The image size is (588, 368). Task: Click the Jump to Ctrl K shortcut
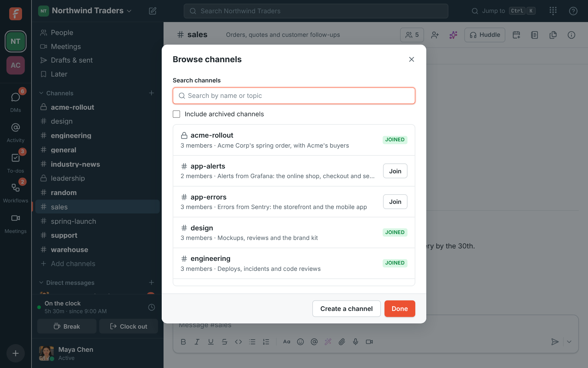[x=503, y=11]
